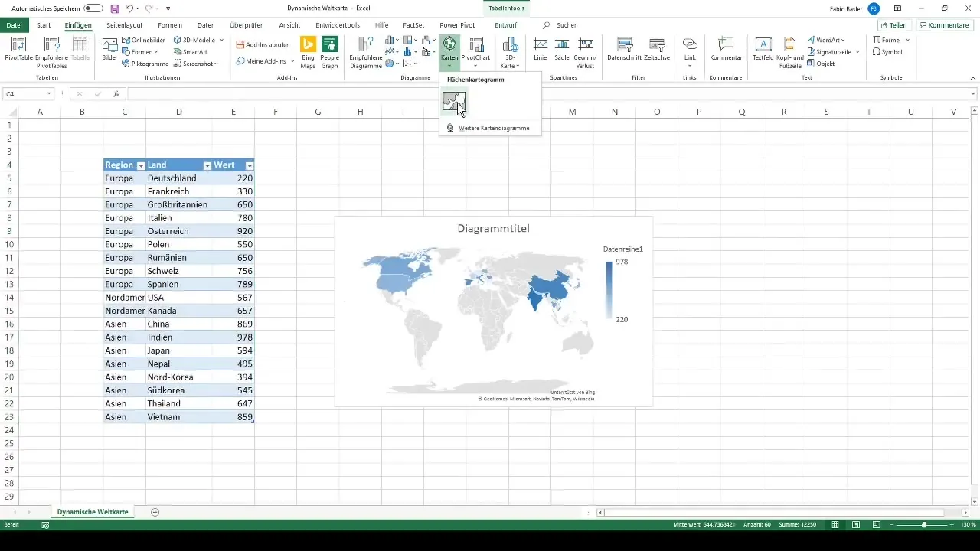Select the Dynamische Weltkarte sheet tab
980x551 pixels.
pos(93,511)
